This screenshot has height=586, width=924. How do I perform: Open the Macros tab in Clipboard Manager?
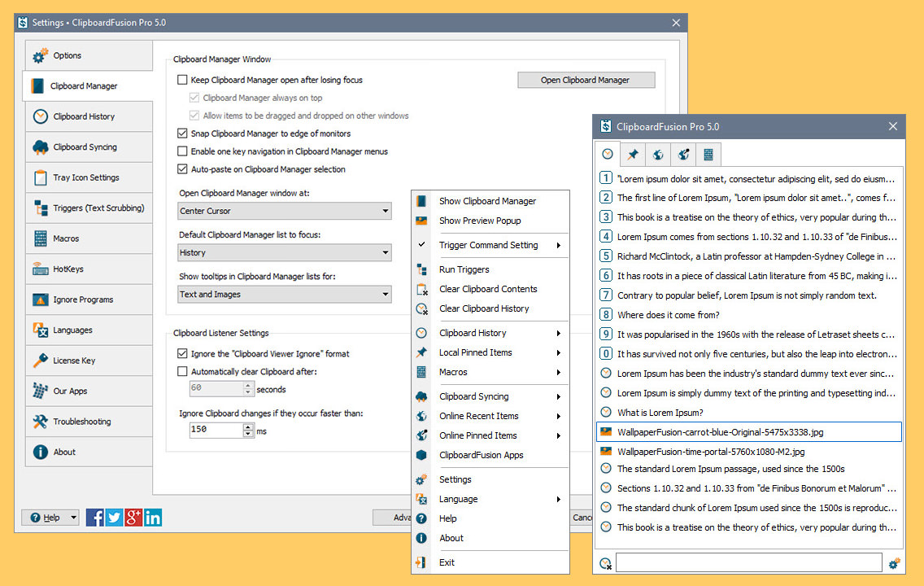[706, 154]
